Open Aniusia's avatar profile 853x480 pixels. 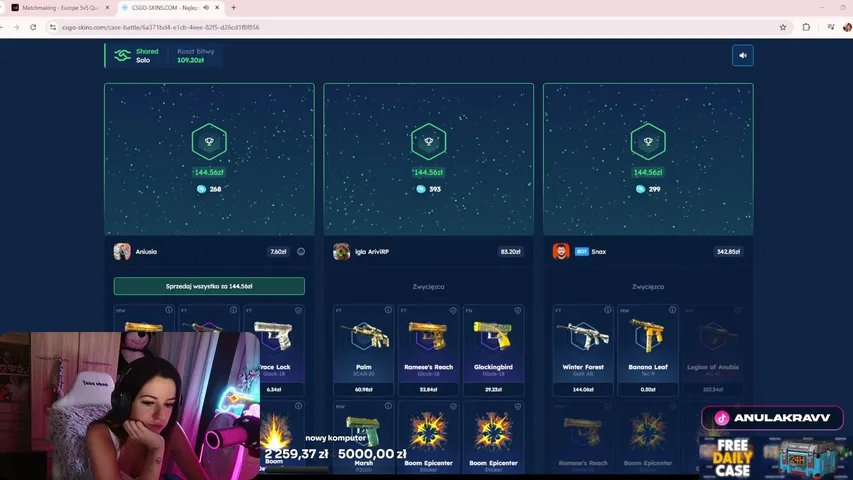pyautogui.click(x=122, y=251)
